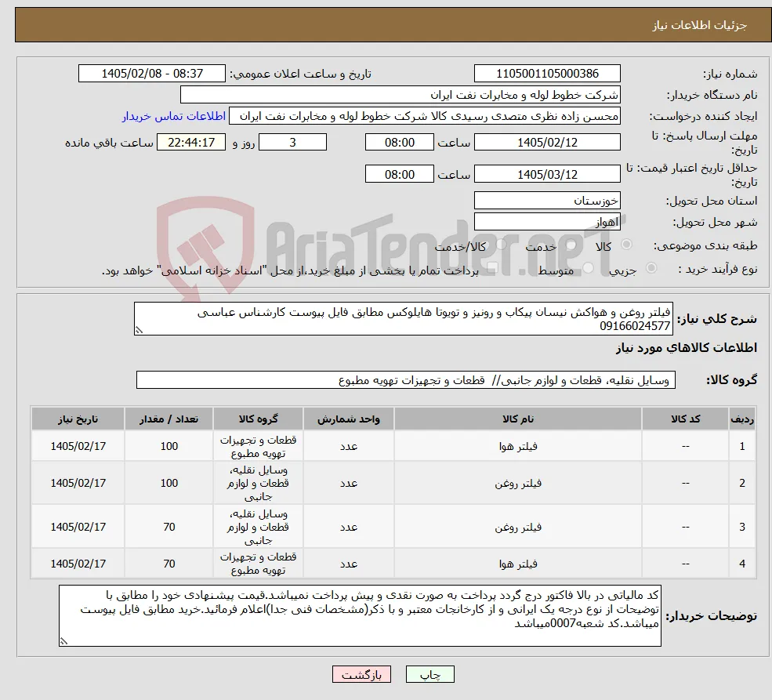Click the واحد شمارش column header

coord(349,419)
